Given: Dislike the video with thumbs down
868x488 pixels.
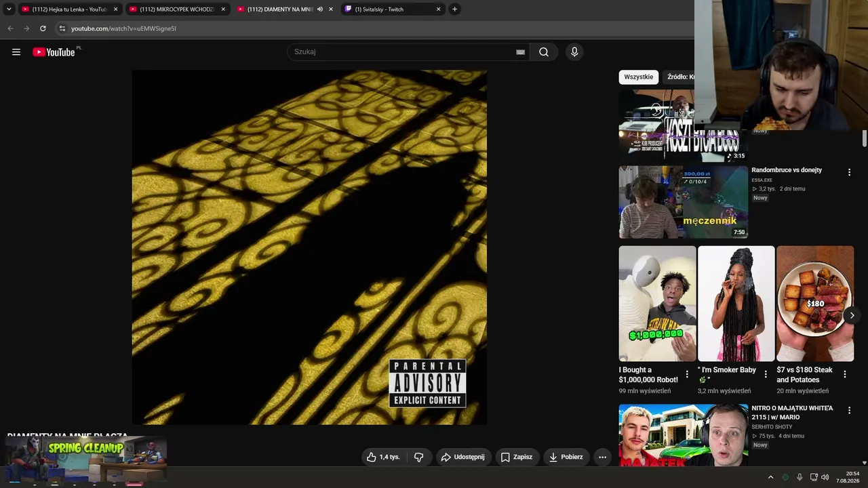Looking at the screenshot, I should [419, 457].
